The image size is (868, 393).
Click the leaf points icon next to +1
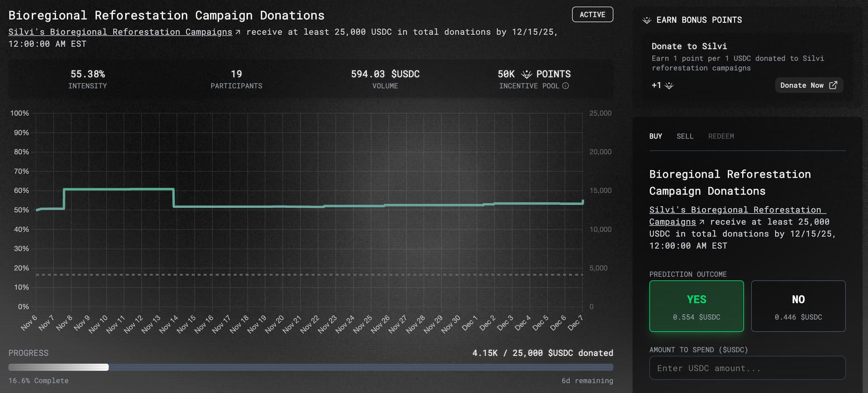(x=669, y=85)
